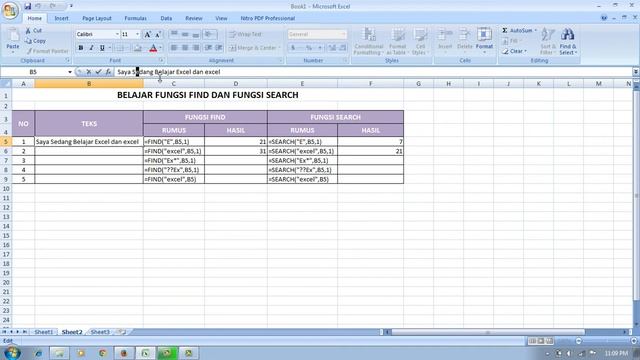Click cell with =SEARCH("??Ex",B5,1)
The width and height of the screenshot is (640, 360).
302,170
